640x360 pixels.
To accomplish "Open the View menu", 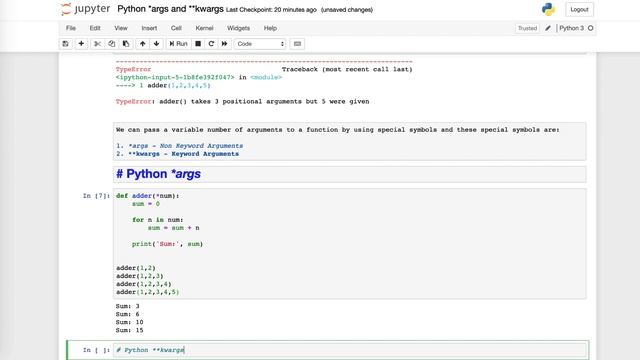I will [121, 28].
